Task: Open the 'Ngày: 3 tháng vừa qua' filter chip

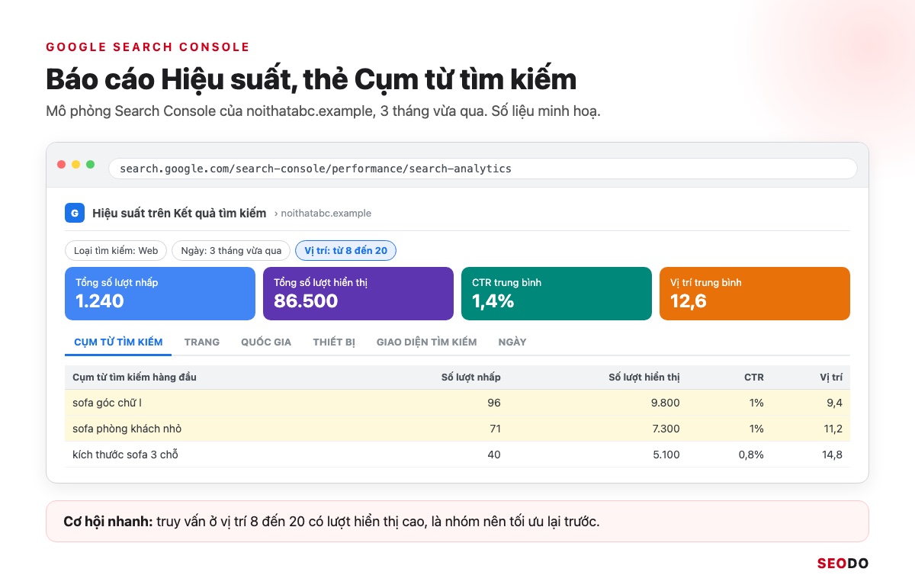Action: click(231, 250)
